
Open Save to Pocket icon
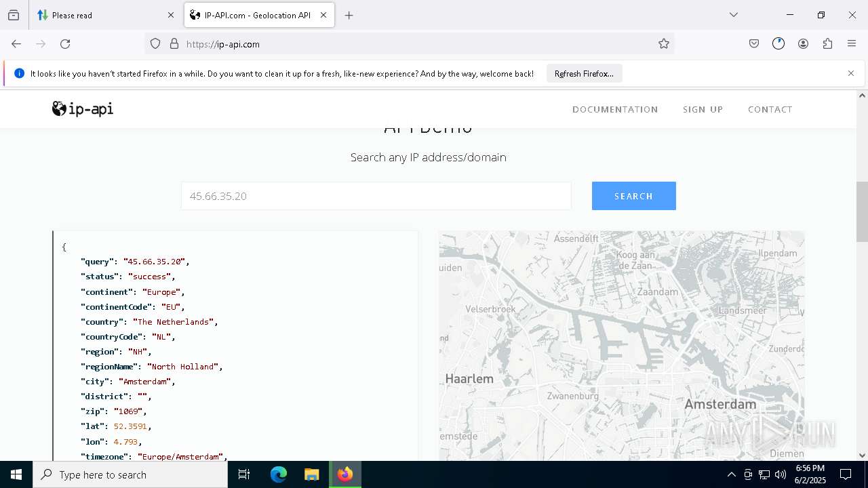point(754,44)
